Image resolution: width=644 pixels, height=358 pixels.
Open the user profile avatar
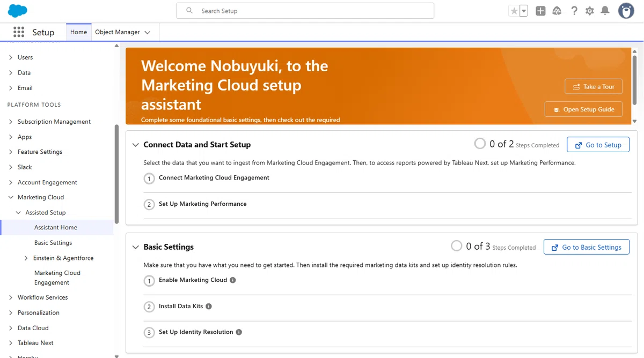tap(626, 11)
